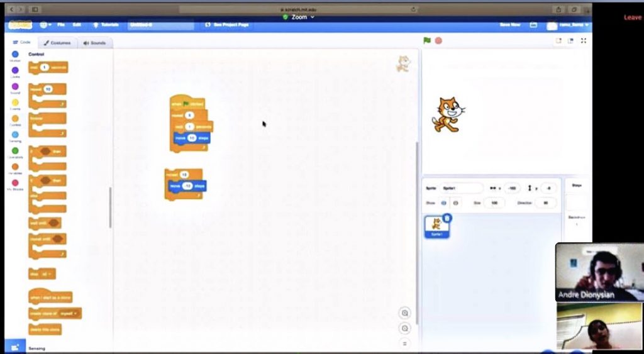Click See Project Page button

point(227,25)
